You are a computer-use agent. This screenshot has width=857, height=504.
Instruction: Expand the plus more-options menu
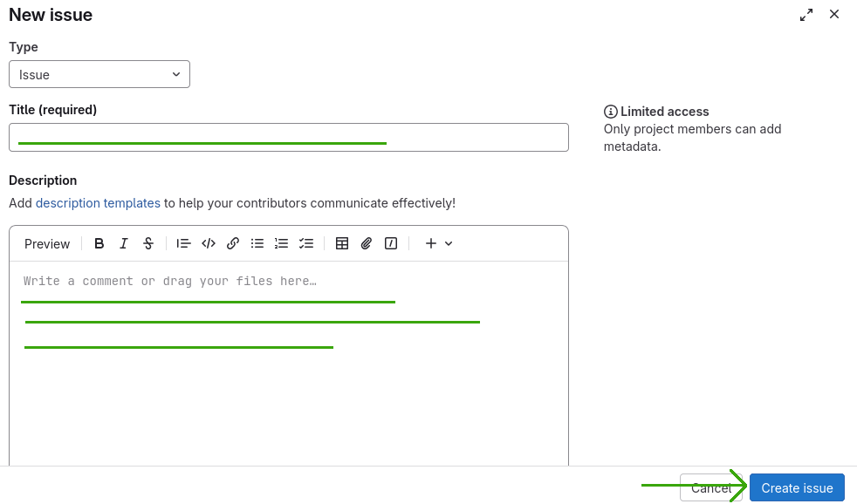click(438, 244)
